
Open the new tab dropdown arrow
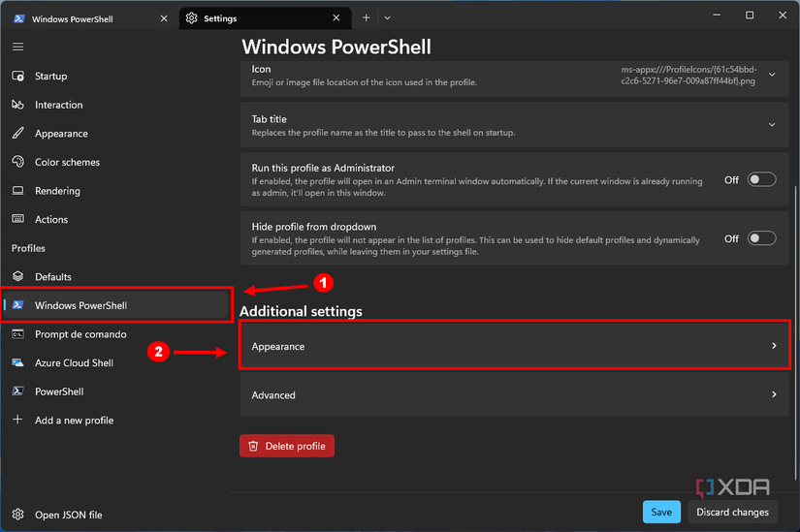(x=387, y=17)
